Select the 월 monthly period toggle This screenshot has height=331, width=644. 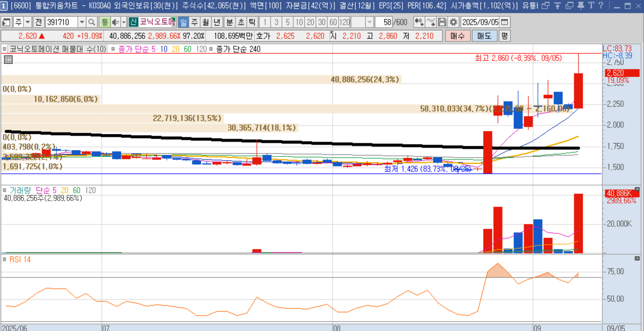pos(206,22)
